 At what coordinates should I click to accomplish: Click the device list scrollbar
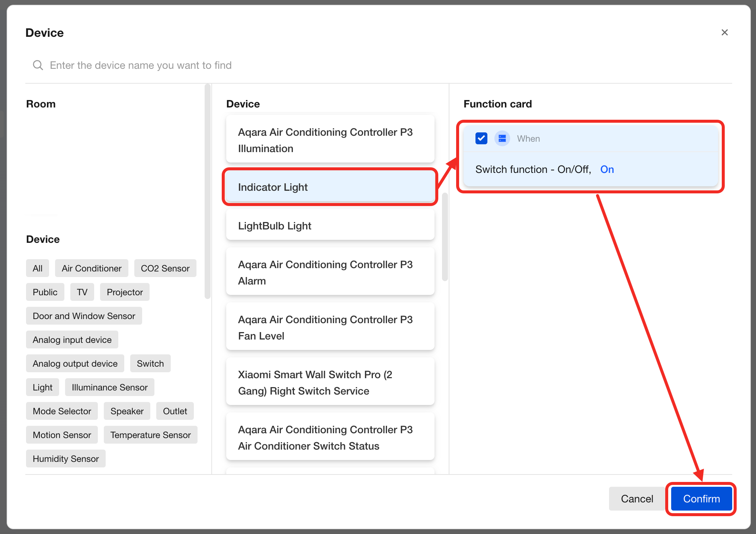tap(445, 237)
